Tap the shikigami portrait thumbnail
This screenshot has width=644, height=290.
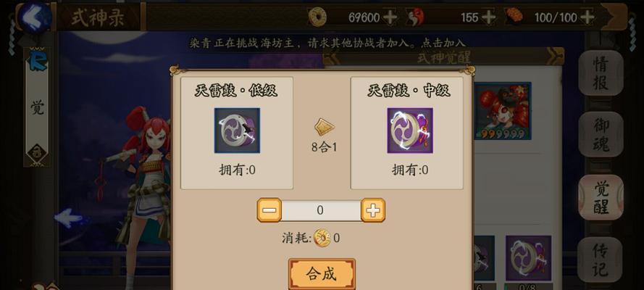[x=503, y=111]
